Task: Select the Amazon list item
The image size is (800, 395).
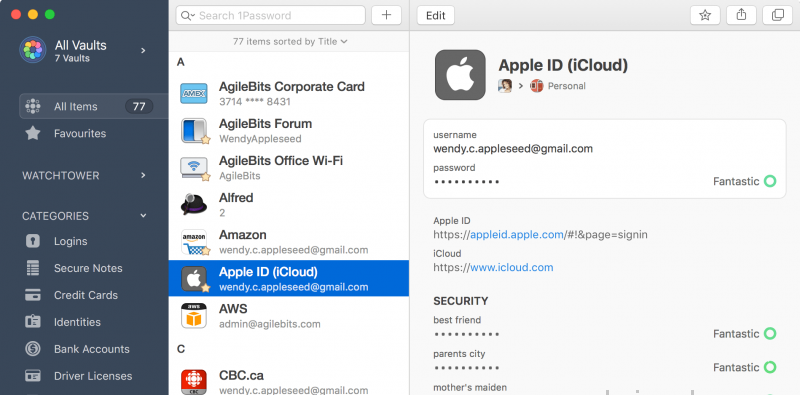Action: click(289, 242)
